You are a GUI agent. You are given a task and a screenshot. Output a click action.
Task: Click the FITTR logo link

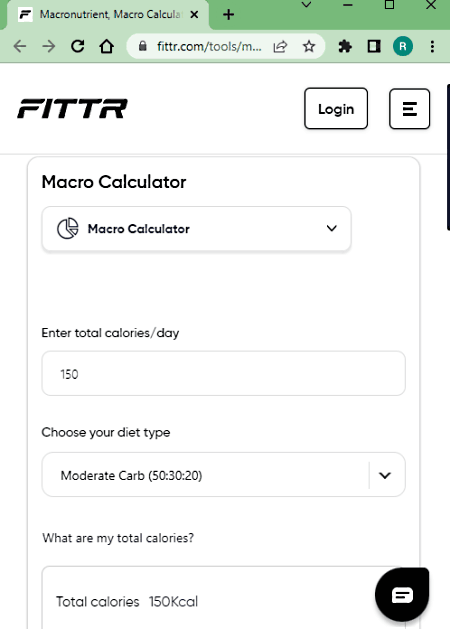72,109
